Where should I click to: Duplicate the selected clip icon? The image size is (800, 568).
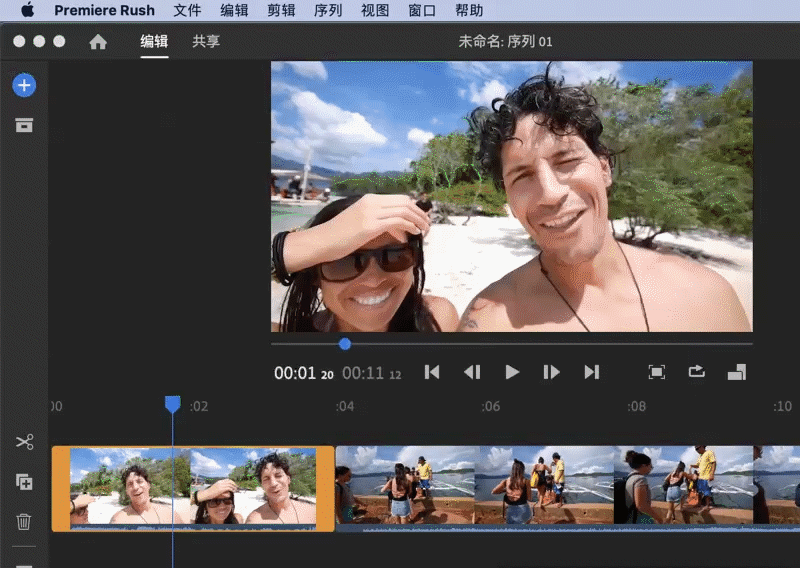coord(24,482)
